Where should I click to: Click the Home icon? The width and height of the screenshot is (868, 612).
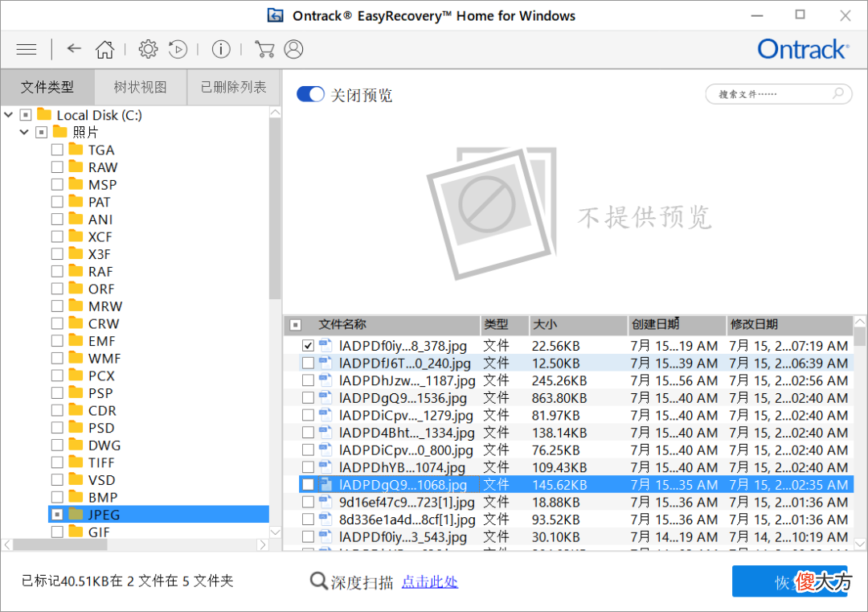(x=104, y=49)
